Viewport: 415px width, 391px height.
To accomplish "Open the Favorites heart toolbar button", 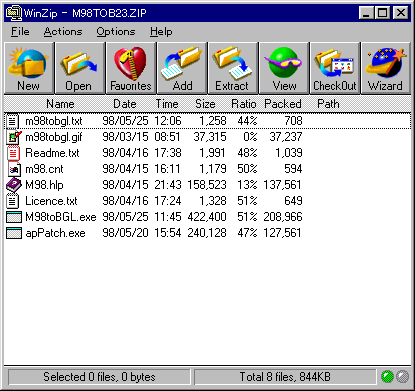I will (131, 68).
